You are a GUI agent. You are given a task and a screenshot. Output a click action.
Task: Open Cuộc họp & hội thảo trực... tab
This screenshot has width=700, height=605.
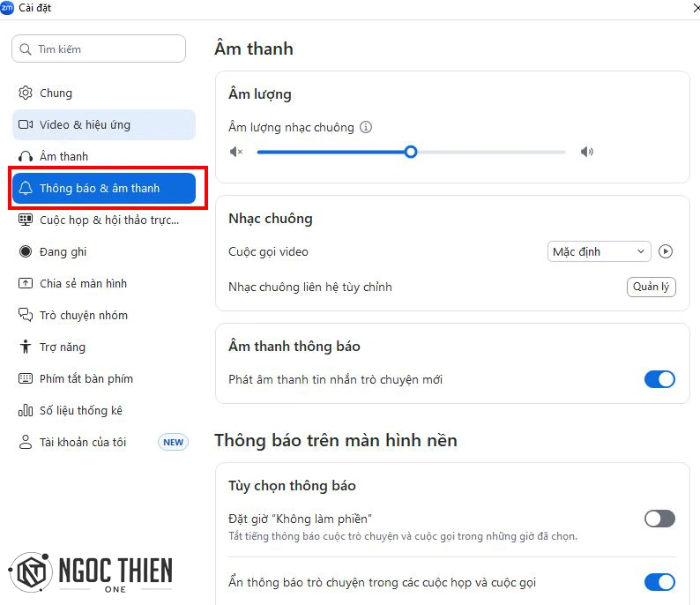click(x=103, y=220)
